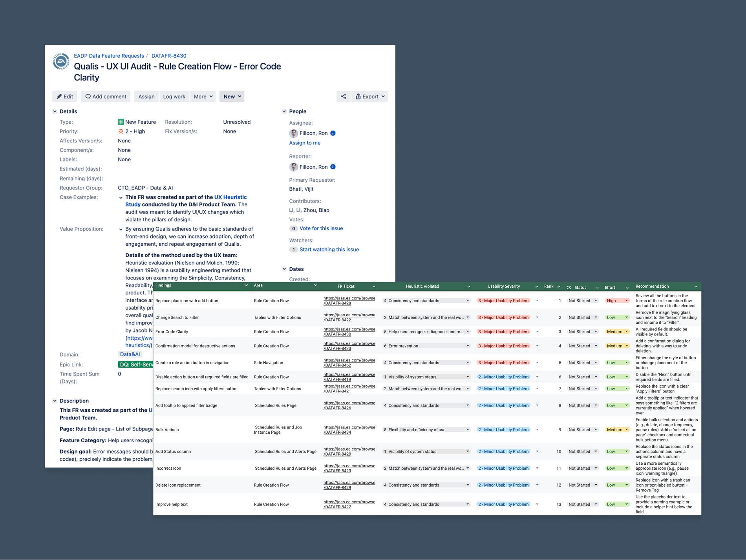Open the DATAFR-8430 breadcrumb link

click(169, 56)
